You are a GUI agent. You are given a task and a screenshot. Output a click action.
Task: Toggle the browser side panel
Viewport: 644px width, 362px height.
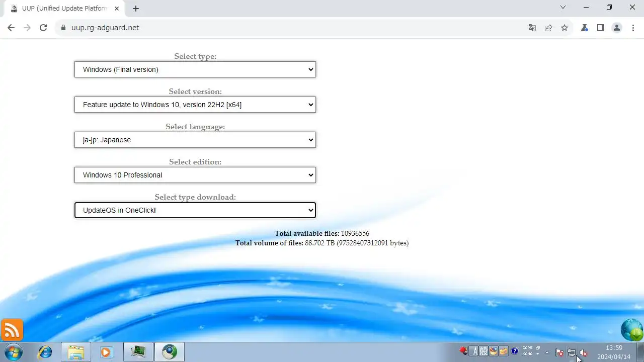pyautogui.click(x=600, y=28)
